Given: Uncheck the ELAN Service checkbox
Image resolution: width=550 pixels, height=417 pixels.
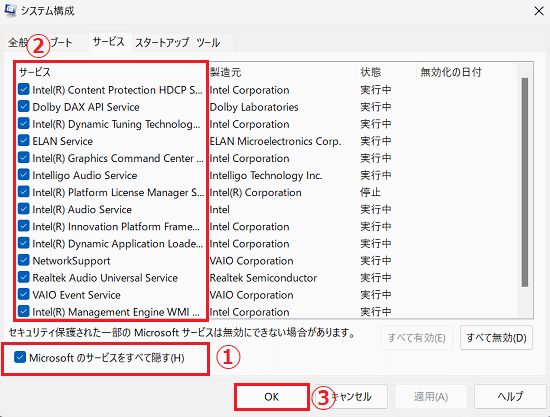Looking at the screenshot, I should [x=24, y=141].
